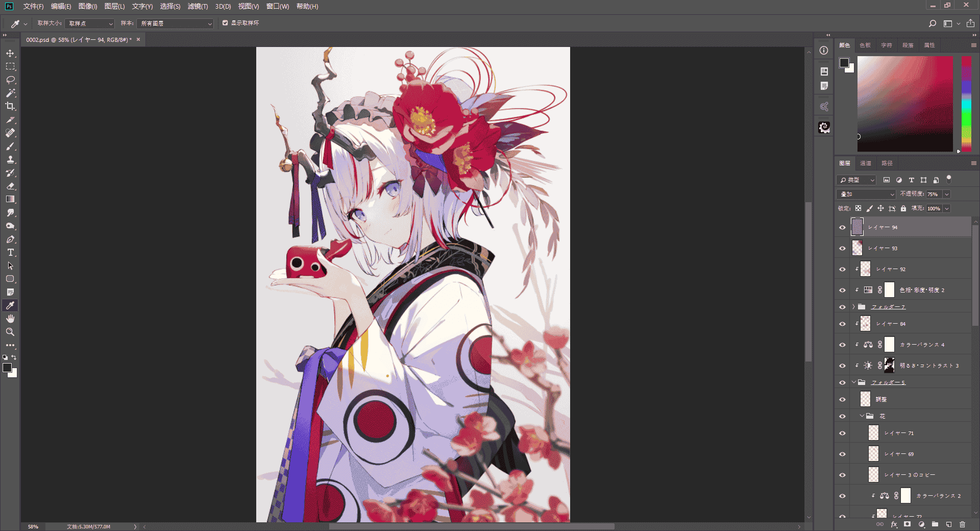Viewport: 980px width, 531px height.
Task: Select layer レイヤー 3 のコピー
Action: point(911,475)
